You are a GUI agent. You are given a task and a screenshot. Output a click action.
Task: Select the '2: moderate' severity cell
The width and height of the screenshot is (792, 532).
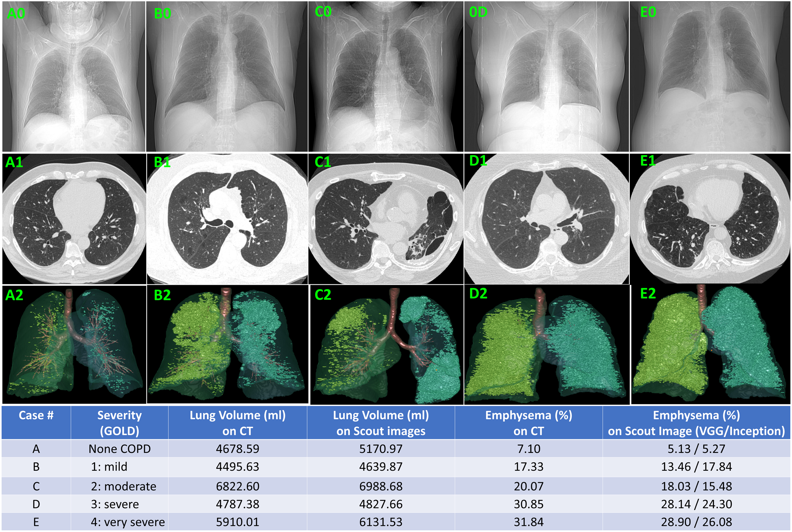click(120, 486)
